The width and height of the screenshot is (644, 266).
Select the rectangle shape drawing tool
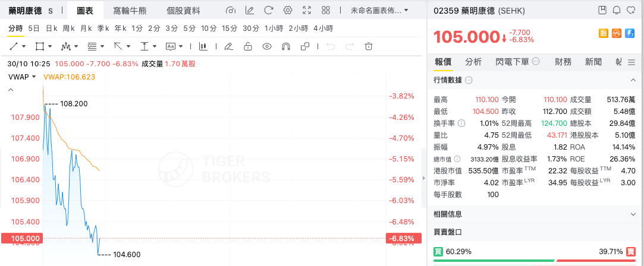click(x=39, y=46)
